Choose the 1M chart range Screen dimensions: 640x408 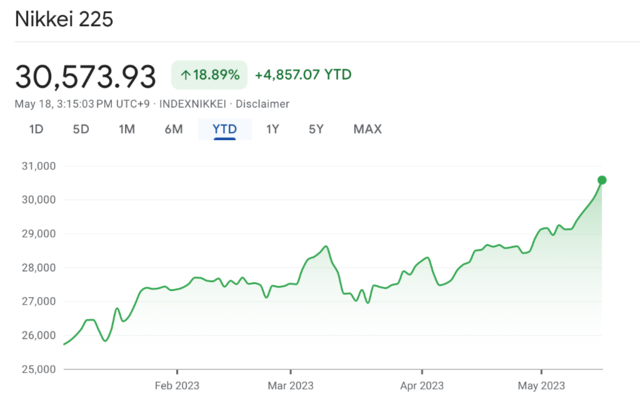coord(127,129)
